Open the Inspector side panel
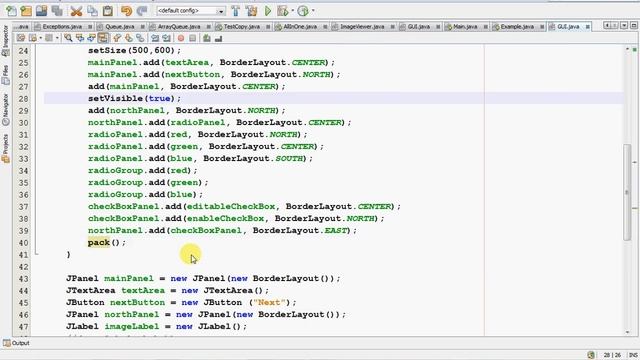640x360 pixels. (5, 41)
